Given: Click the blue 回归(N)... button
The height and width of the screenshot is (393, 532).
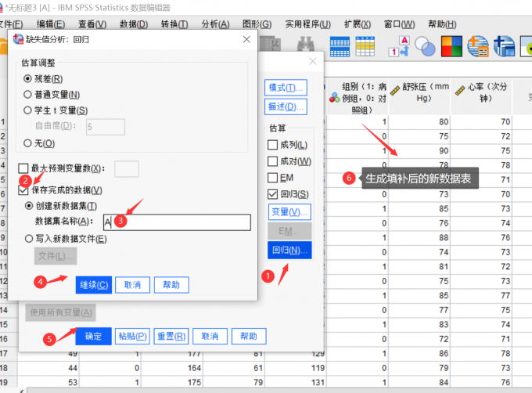Looking at the screenshot, I should pyautogui.click(x=289, y=250).
